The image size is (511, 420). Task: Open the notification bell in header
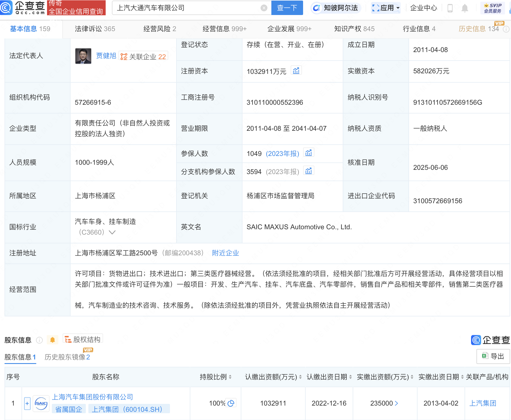465,8
